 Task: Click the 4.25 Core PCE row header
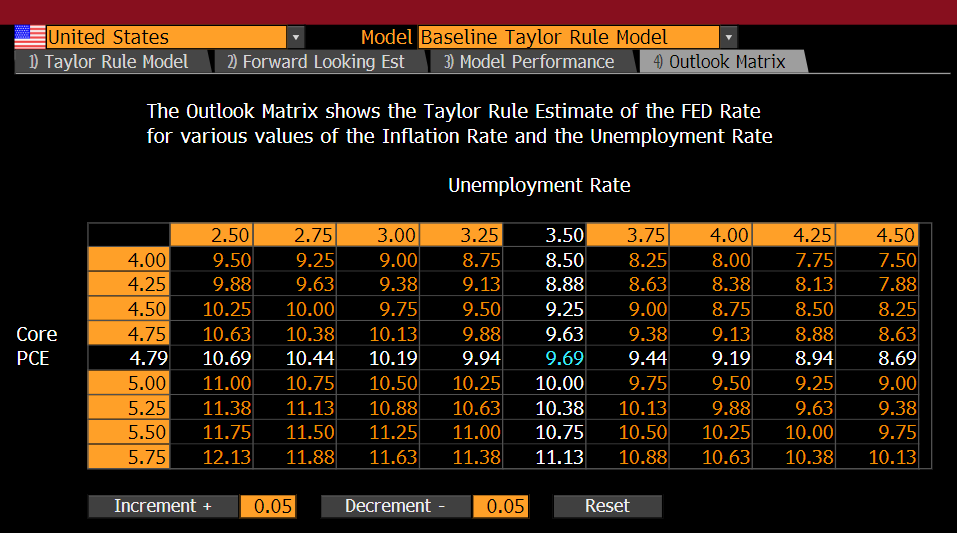pyautogui.click(x=129, y=284)
